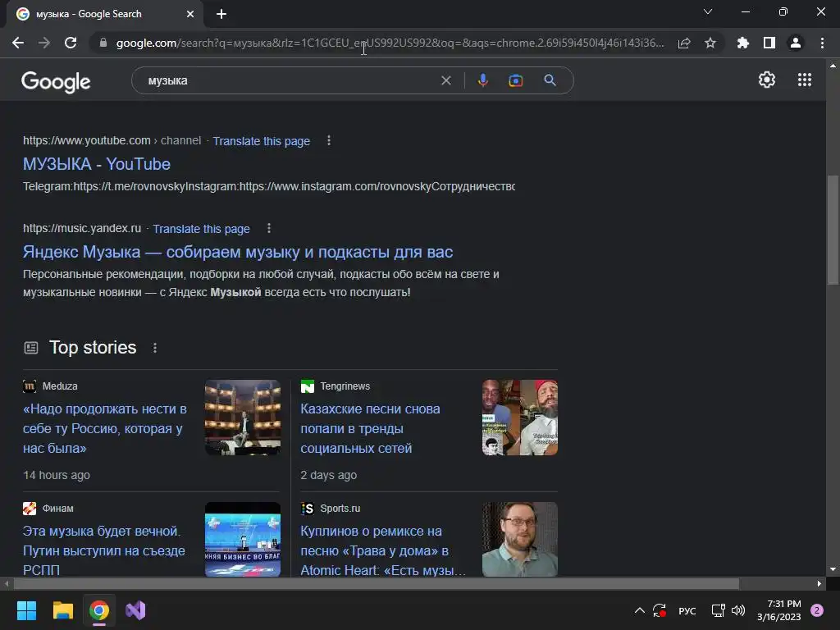The width and height of the screenshot is (840, 630).
Task: Open Google apps grid
Action: coord(805,80)
